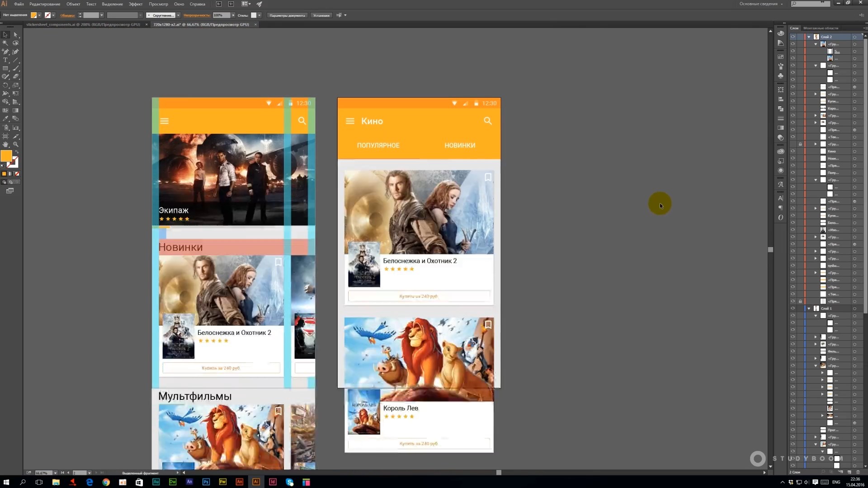Toggle visibility of the Попу... layer item
Viewport: 868px width, 488px height.
coord(793,173)
